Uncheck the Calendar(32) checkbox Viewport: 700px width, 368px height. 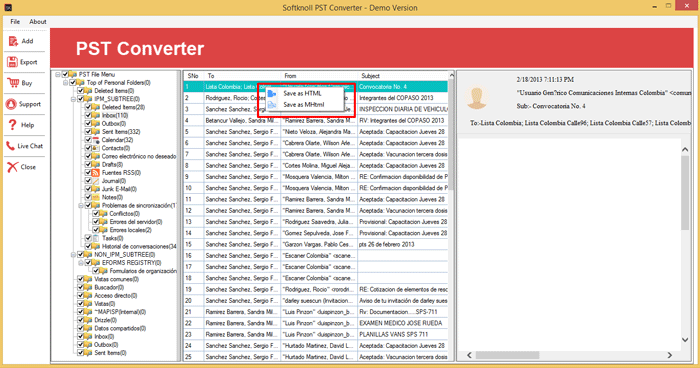(x=88, y=140)
